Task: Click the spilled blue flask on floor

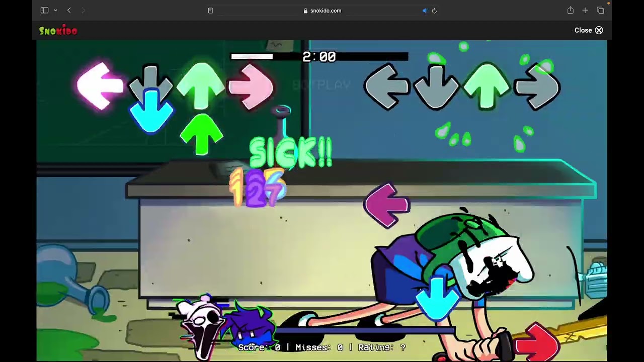Action: pyautogui.click(x=73, y=282)
